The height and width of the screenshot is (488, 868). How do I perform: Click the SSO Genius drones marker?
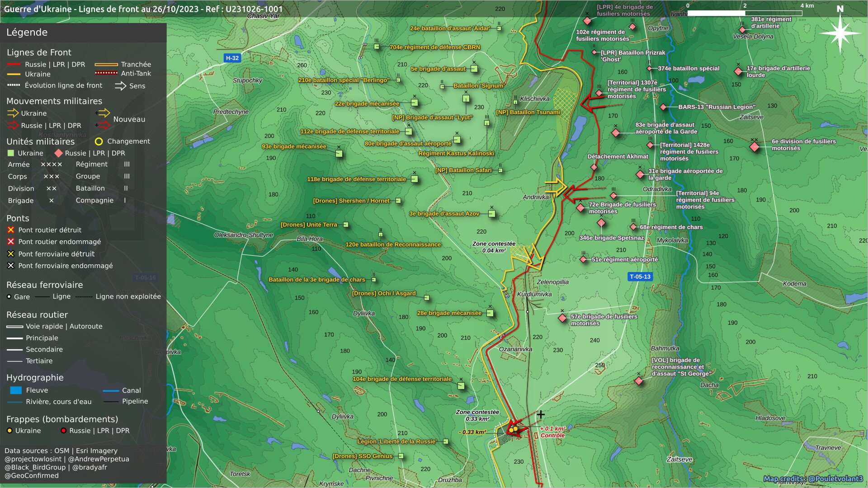(401, 456)
